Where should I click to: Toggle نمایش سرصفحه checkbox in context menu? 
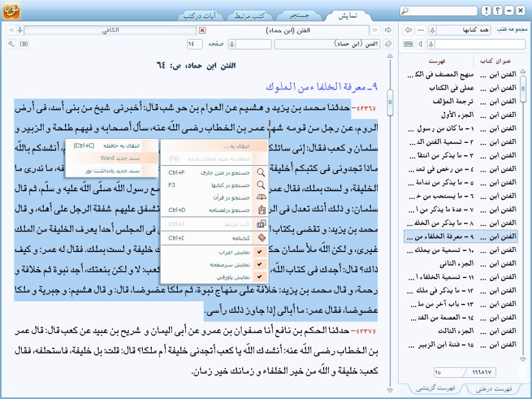[x=260, y=264]
